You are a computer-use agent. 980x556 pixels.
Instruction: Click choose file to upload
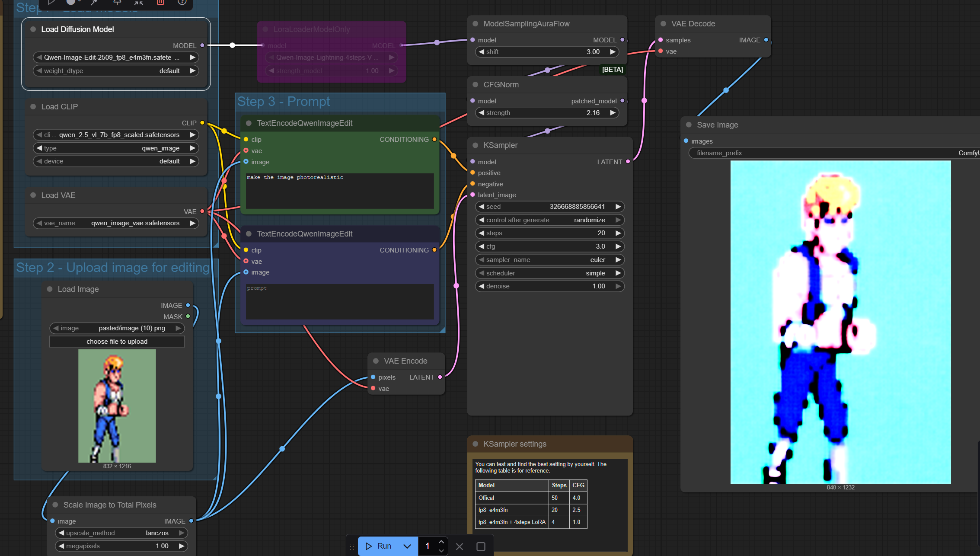point(117,342)
